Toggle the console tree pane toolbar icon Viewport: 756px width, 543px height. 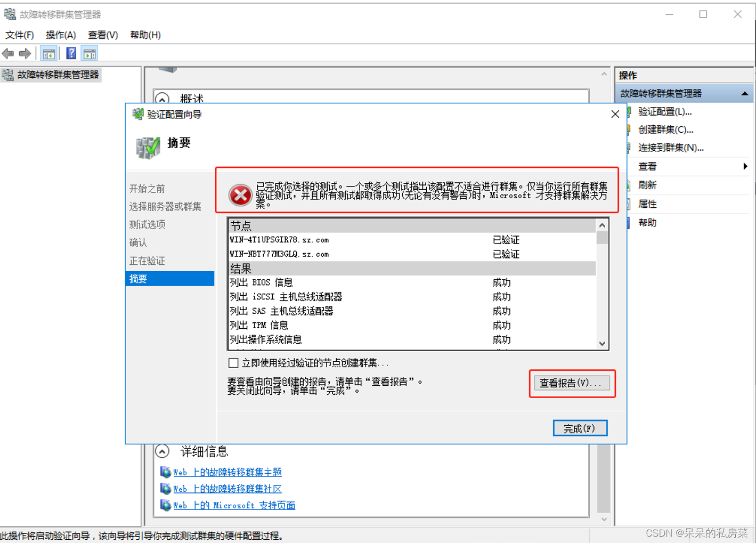pyautogui.click(x=48, y=53)
